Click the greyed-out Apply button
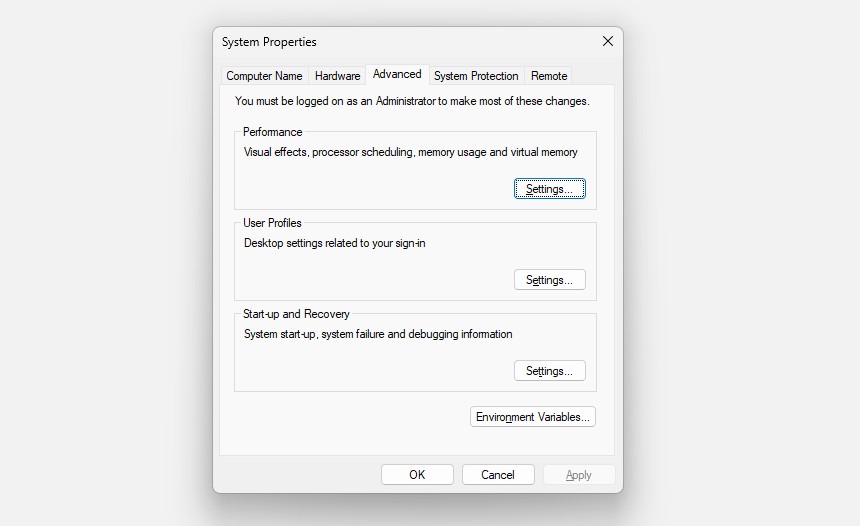The width and height of the screenshot is (860, 526). (579, 474)
